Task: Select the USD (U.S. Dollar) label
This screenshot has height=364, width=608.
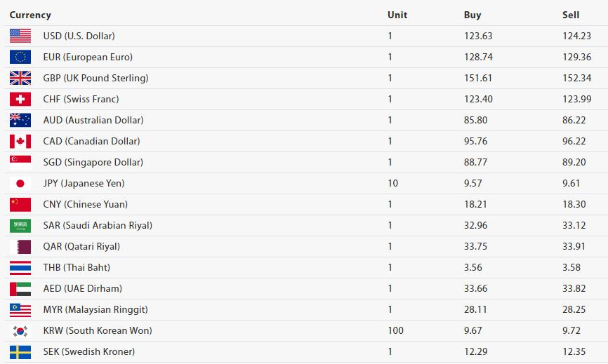Action: (x=79, y=36)
